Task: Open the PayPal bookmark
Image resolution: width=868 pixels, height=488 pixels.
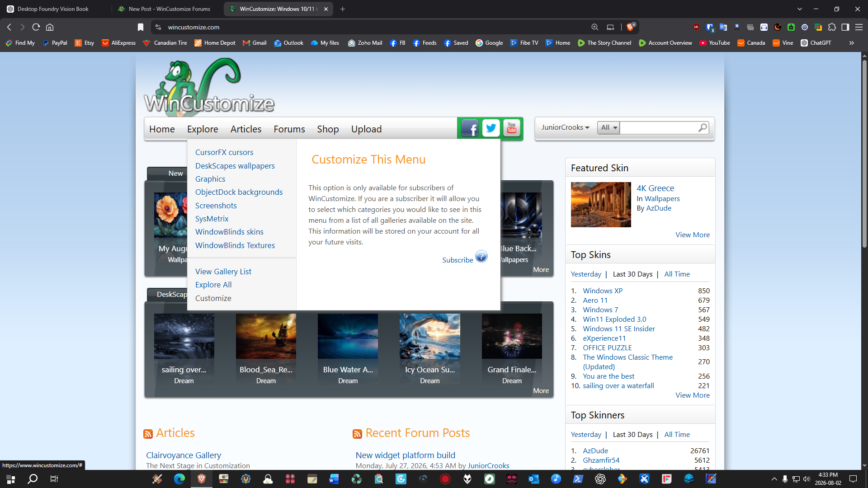Action: pyautogui.click(x=55, y=43)
